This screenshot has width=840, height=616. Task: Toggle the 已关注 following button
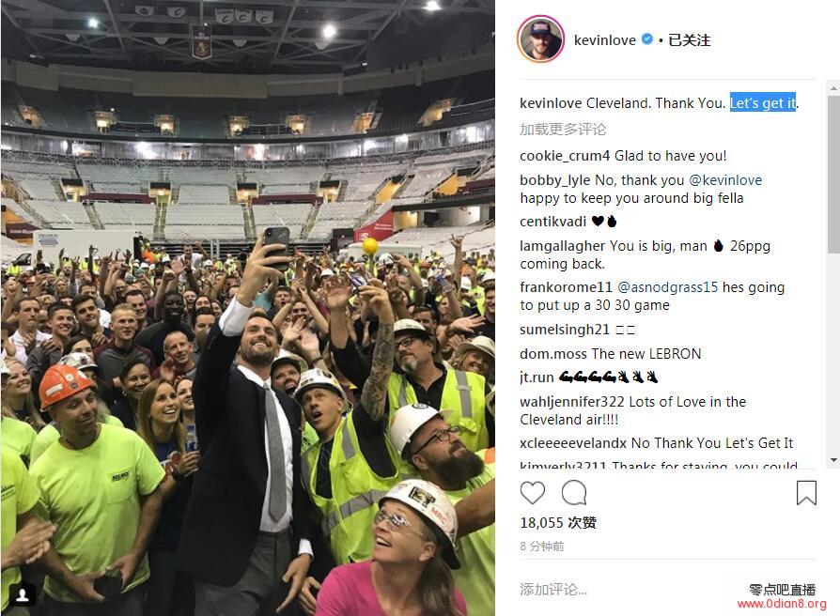point(689,40)
